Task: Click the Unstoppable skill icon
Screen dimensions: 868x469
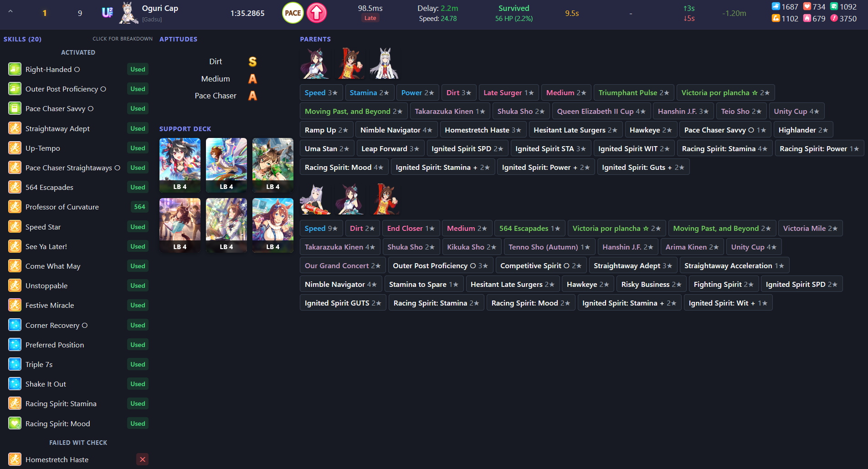Action: pos(15,285)
